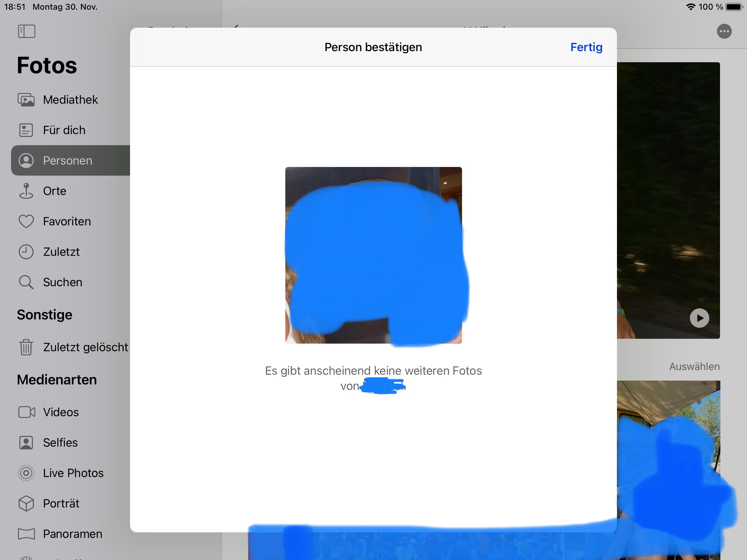Play the video thumbnail preview
Image resolution: width=747 pixels, height=560 pixels.
[699, 318]
